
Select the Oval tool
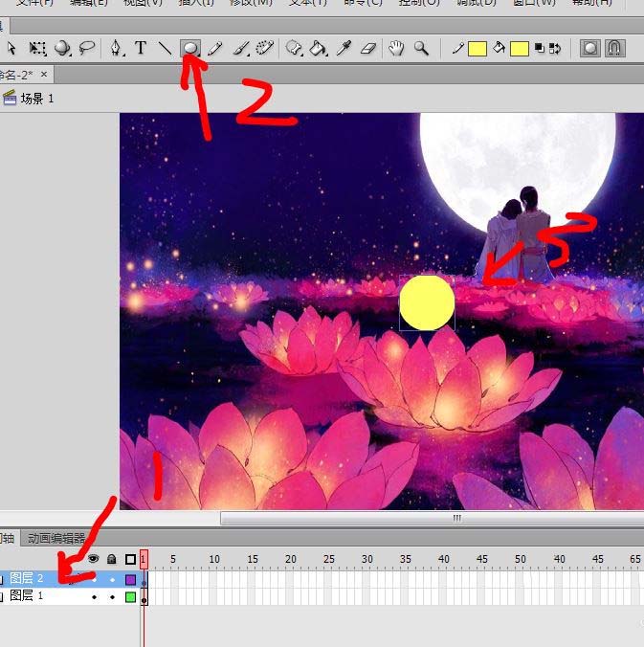pos(190,48)
